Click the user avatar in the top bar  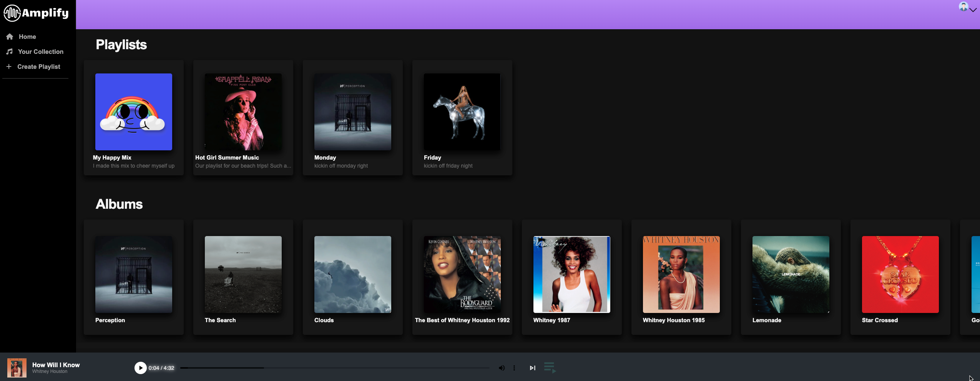click(964, 7)
